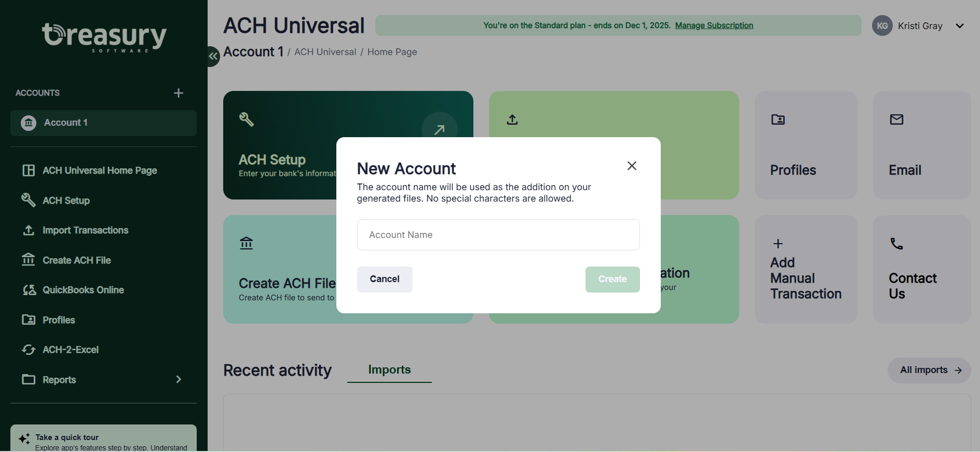Click the sidebar Profiles folder icon

coord(29,320)
